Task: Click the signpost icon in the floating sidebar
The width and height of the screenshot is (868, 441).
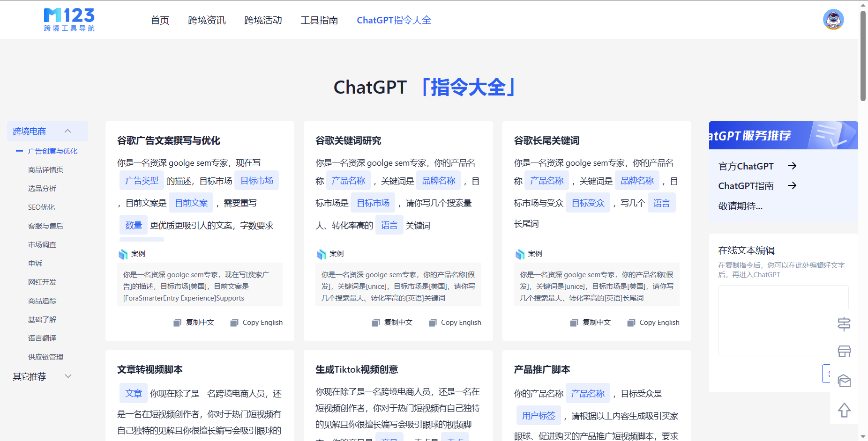Action: 844,324
